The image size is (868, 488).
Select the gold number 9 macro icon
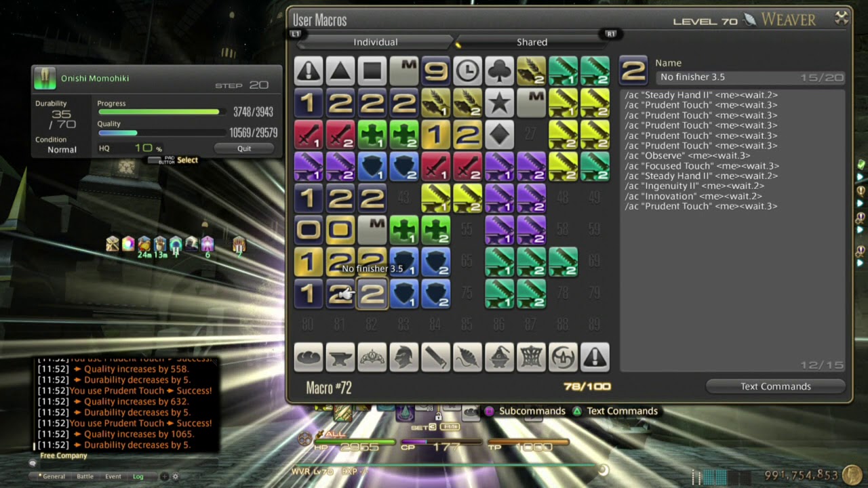click(436, 70)
